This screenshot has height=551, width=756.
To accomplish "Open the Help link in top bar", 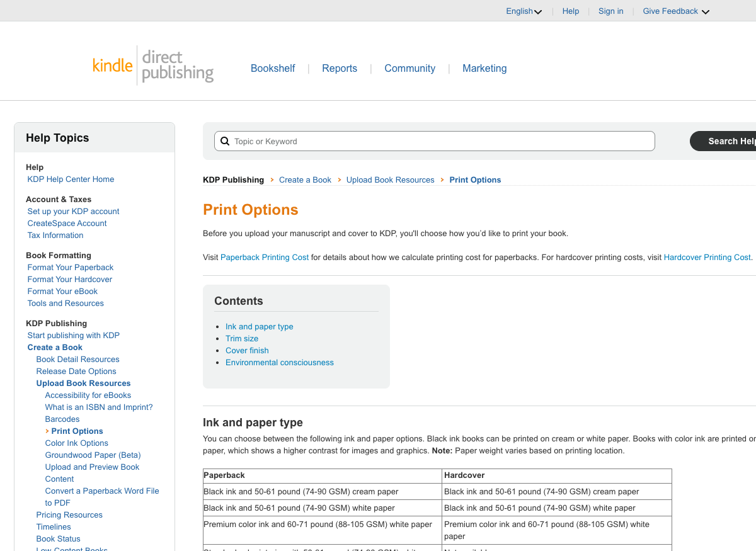I will coord(571,11).
